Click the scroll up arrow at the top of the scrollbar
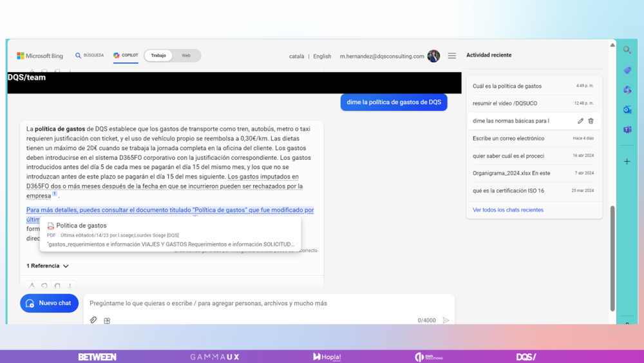This screenshot has height=363, width=644. (x=612, y=44)
